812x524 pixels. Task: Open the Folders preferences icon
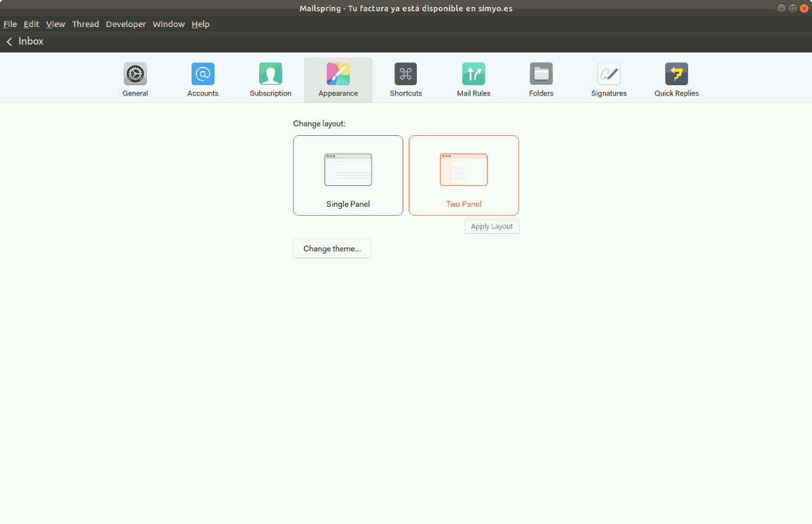541,74
